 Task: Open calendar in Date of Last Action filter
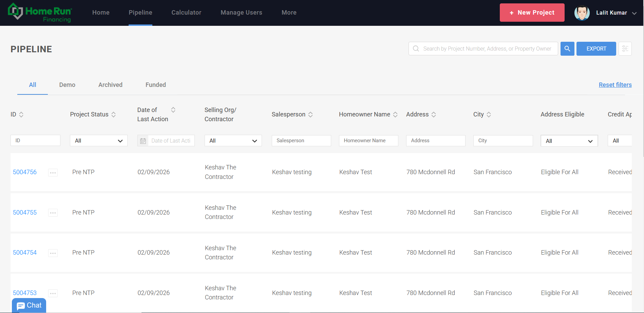coord(143,141)
